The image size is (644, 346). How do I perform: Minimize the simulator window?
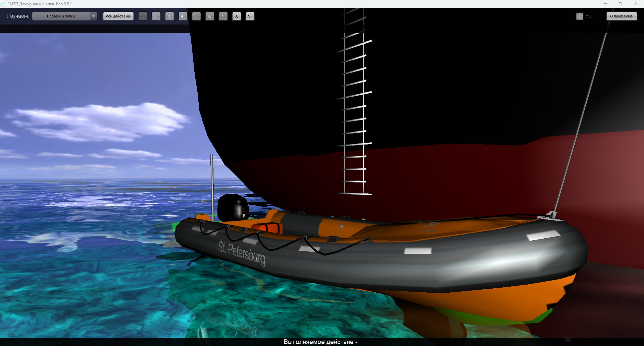pyautogui.click(x=605, y=4)
